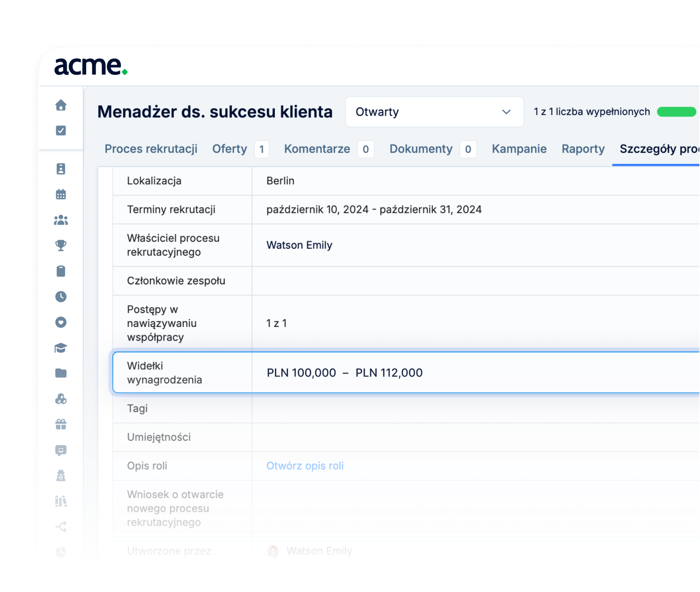The image size is (700, 592).
Task: Switch to the Proces rekrutacji tab
Action: pos(151,149)
